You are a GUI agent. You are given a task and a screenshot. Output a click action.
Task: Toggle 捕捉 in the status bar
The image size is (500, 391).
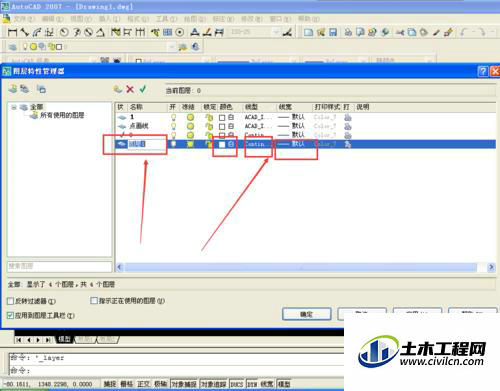(x=110, y=384)
